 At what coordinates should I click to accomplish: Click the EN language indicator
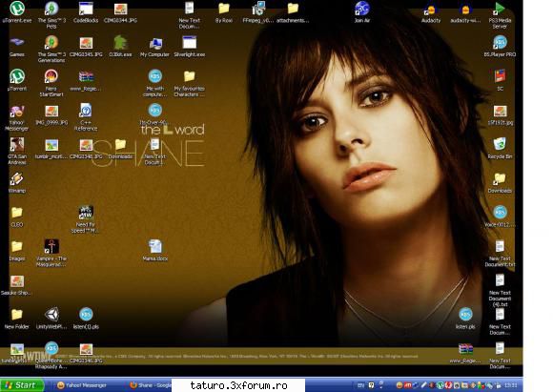coord(360,385)
